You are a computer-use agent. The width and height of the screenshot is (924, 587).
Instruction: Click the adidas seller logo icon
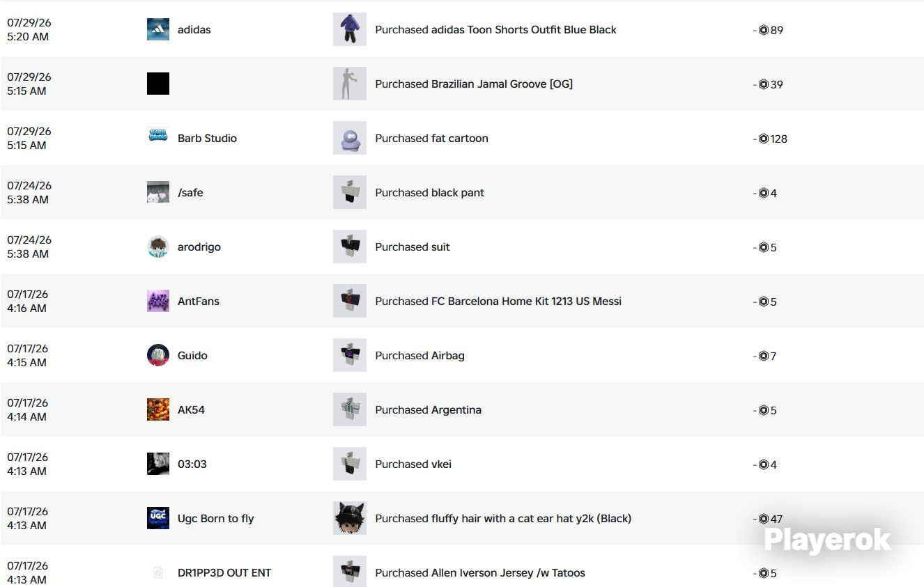pos(158,29)
